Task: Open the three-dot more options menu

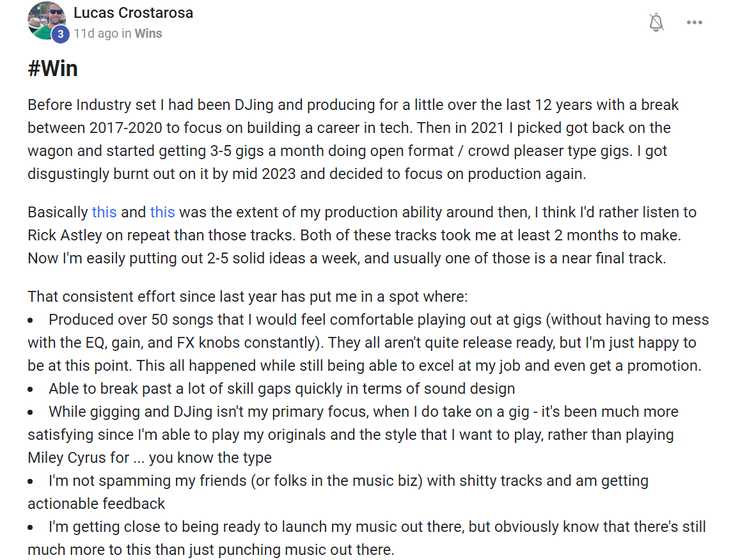Action: [x=694, y=23]
